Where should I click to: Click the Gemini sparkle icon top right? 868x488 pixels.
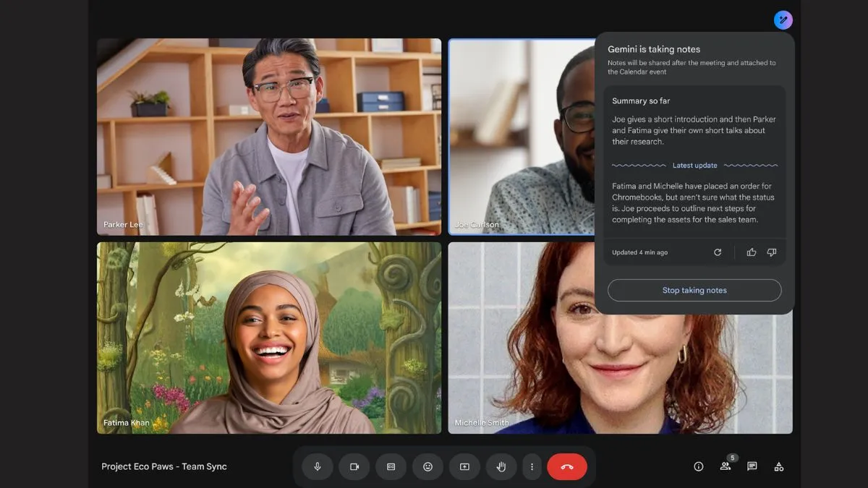[x=783, y=20]
